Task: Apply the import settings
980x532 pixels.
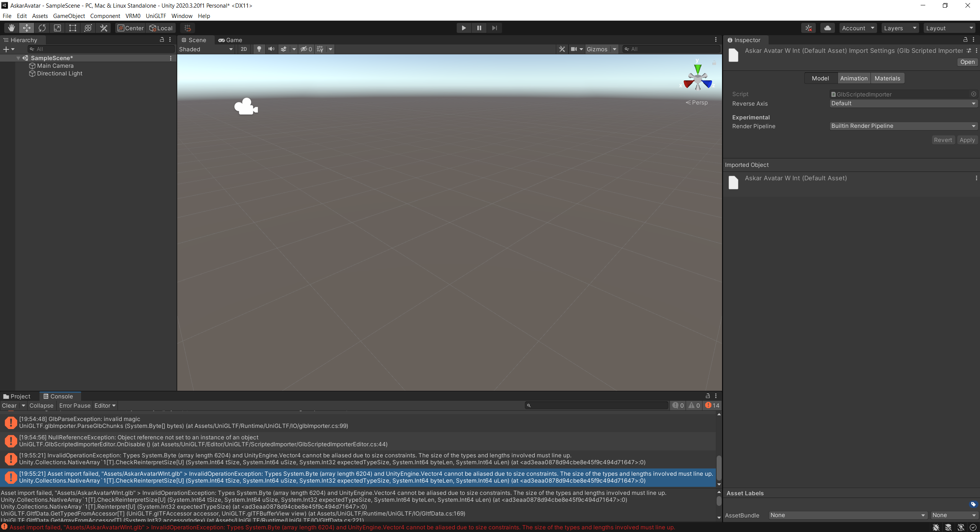Action: 967,140
